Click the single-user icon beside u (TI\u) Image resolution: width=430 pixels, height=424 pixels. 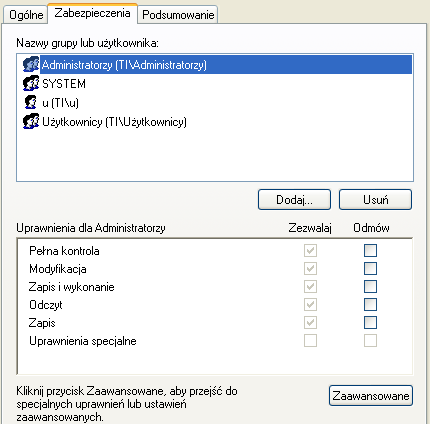[31, 102]
